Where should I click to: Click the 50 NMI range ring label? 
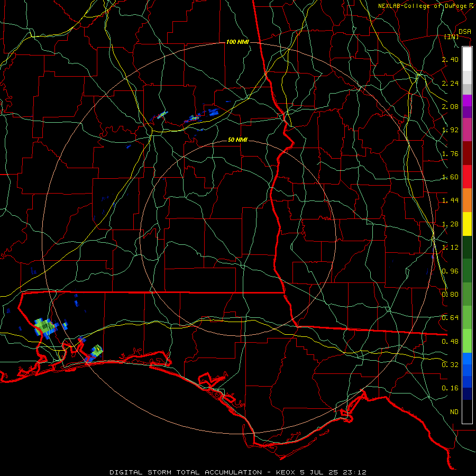(237, 140)
